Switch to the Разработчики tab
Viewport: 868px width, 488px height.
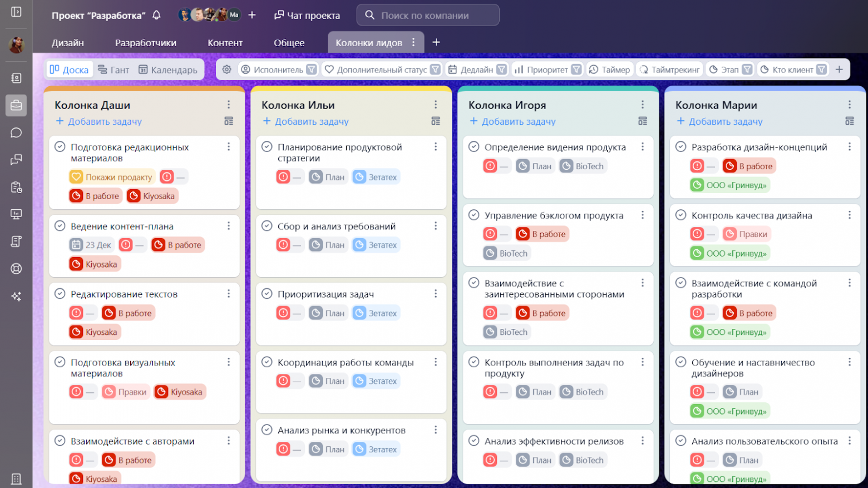click(x=145, y=43)
